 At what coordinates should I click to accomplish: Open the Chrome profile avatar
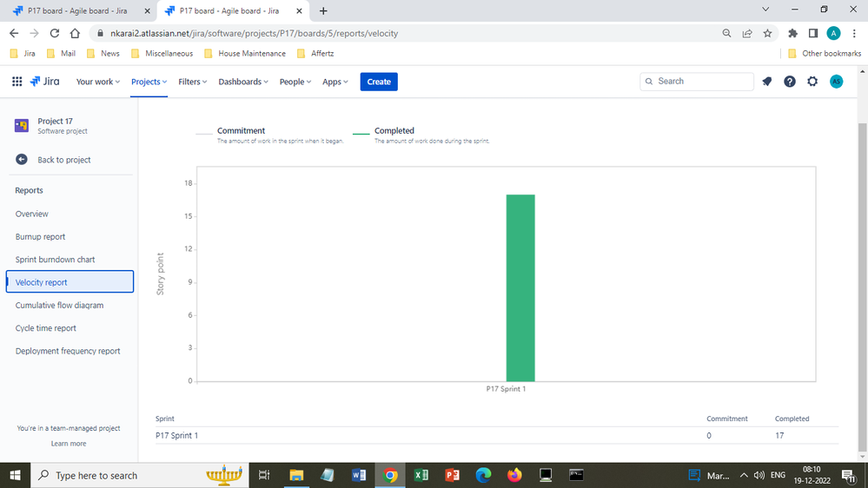pyautogui.click(x=833, y=33)
